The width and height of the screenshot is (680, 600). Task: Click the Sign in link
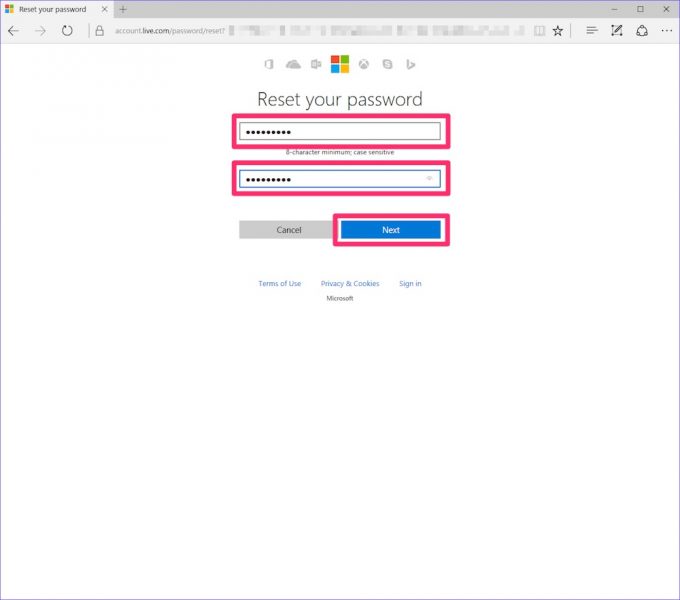pos(410,284)
